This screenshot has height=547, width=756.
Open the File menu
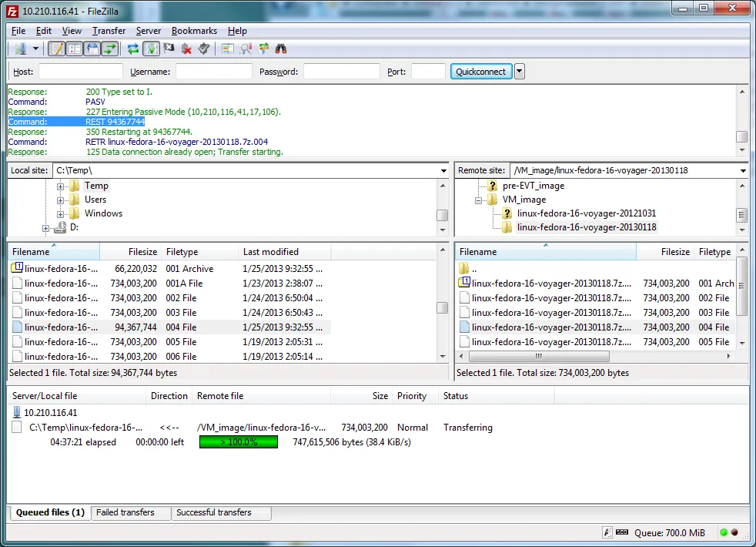[18, 31]
